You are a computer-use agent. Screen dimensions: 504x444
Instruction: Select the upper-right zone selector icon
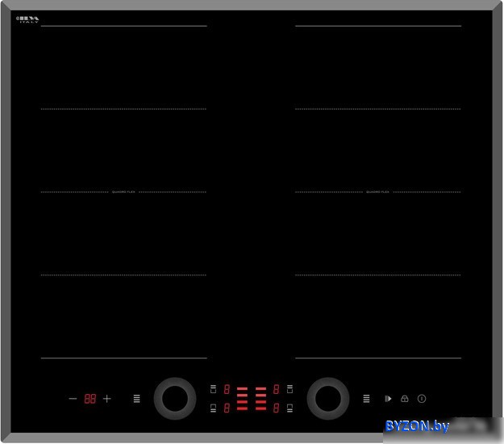pyautogui.click(x=289, y=389)
